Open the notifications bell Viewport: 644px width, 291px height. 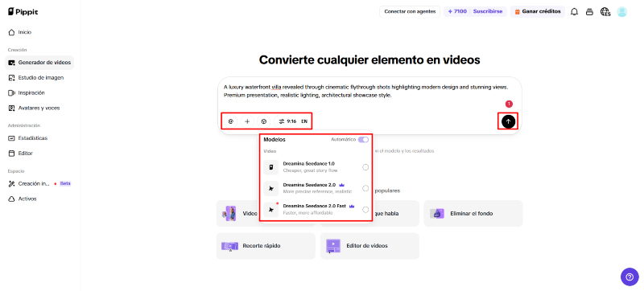[574, 12]
